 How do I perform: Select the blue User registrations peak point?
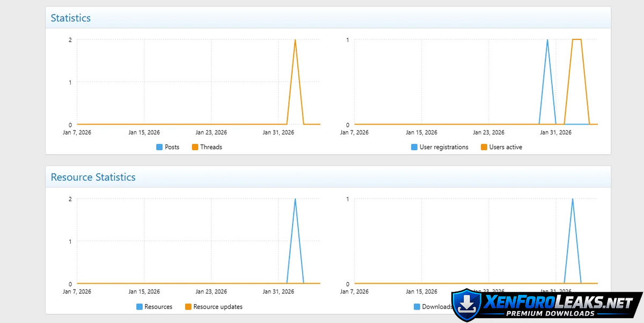(547, 40)
